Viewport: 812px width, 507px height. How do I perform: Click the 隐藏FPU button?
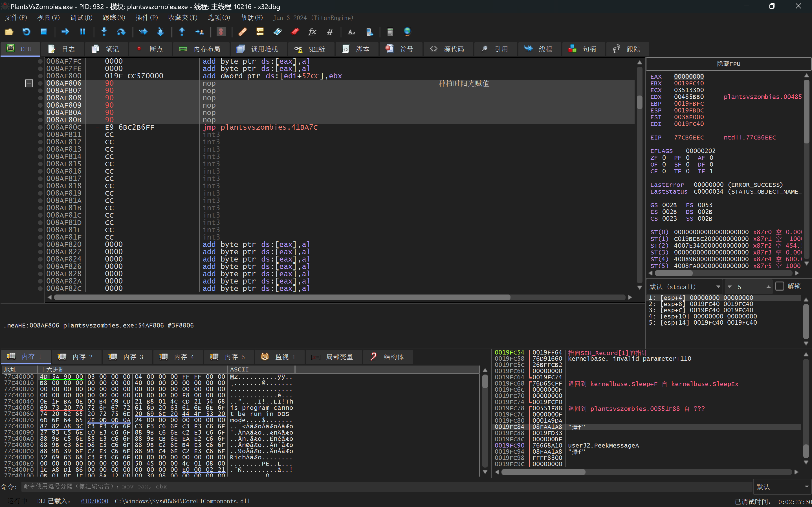(x=728, y=64)
